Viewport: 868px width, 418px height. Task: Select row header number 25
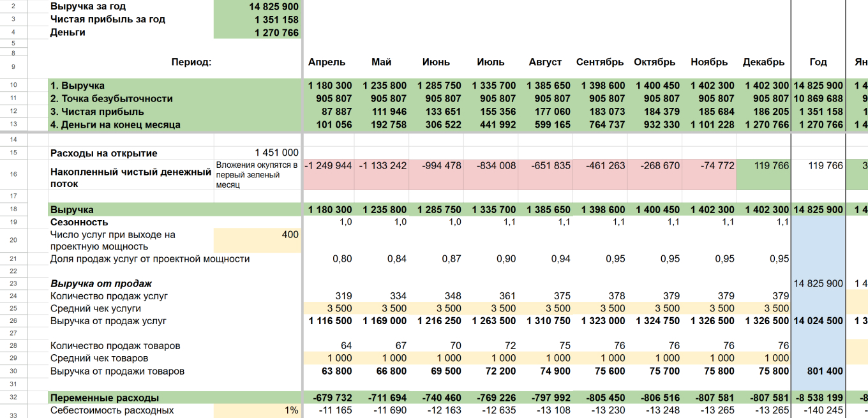click(14, 308)
